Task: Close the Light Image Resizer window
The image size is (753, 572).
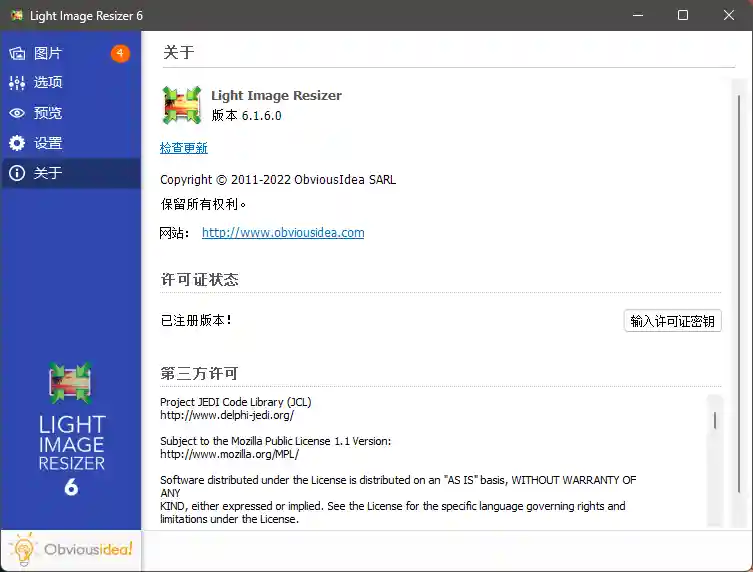Action: pyautogui.click(x=729, y=15)
